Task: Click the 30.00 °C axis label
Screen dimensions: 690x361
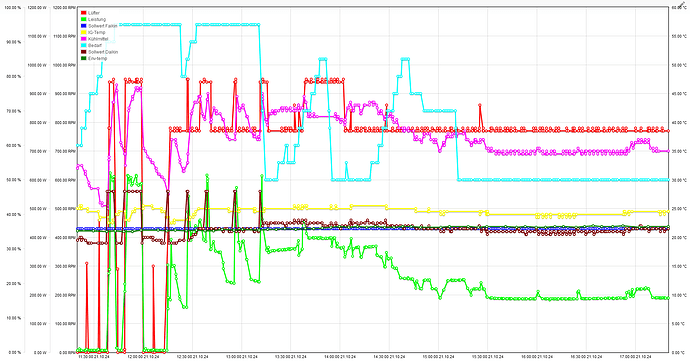Action: (679, 180)
